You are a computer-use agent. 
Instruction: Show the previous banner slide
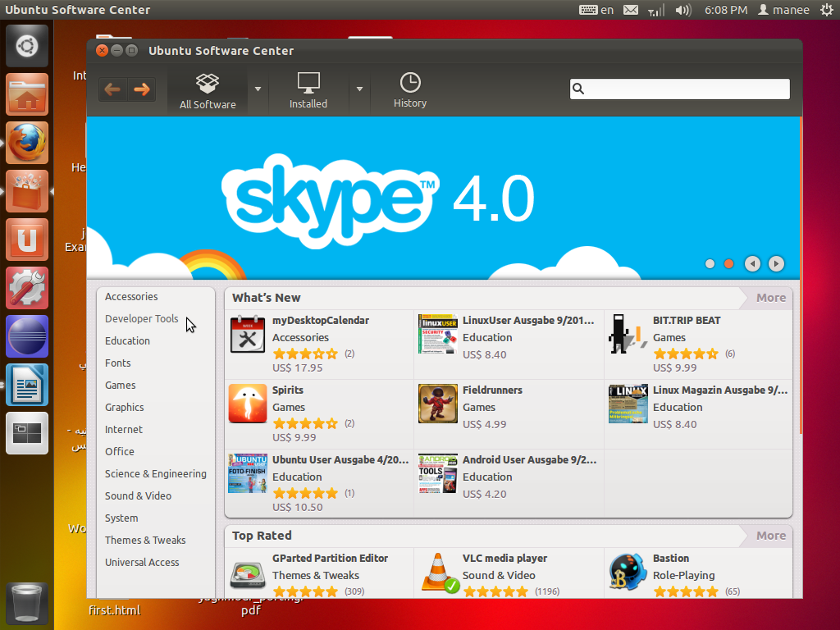(753, 263)
